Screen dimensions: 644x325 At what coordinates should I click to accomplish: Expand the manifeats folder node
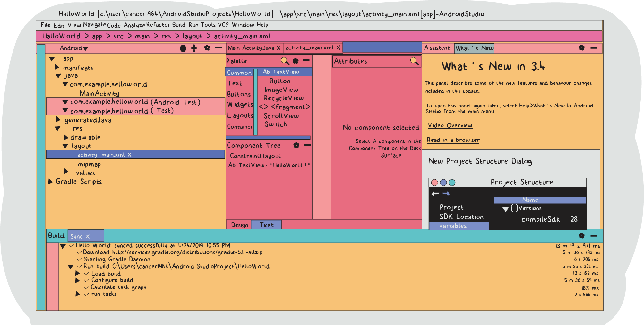point(57,67)
